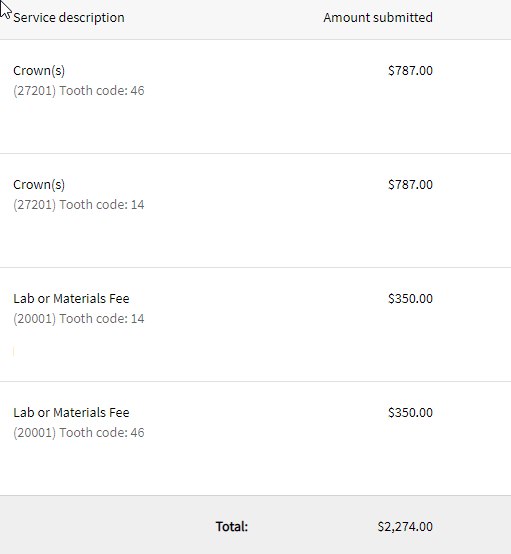Click the $350.00 amount for tooth 46

tap(410, 413)
